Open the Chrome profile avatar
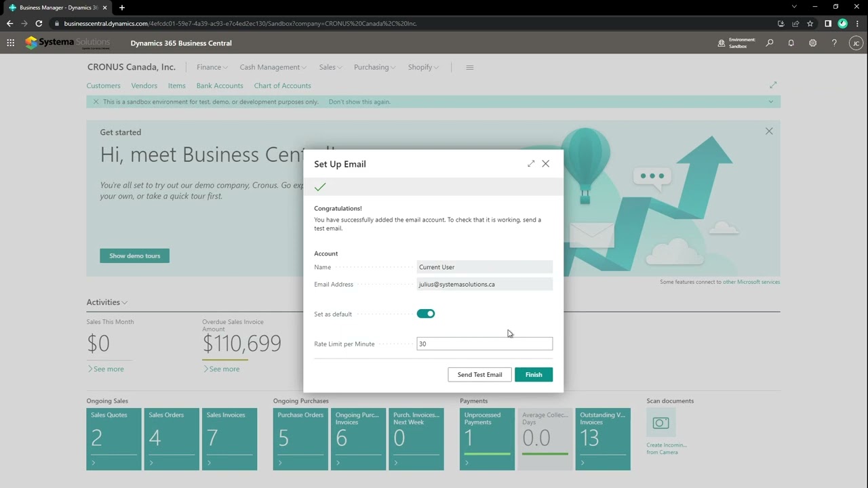The height and width of the screenshot is (488, 868). tap(842, 23)
